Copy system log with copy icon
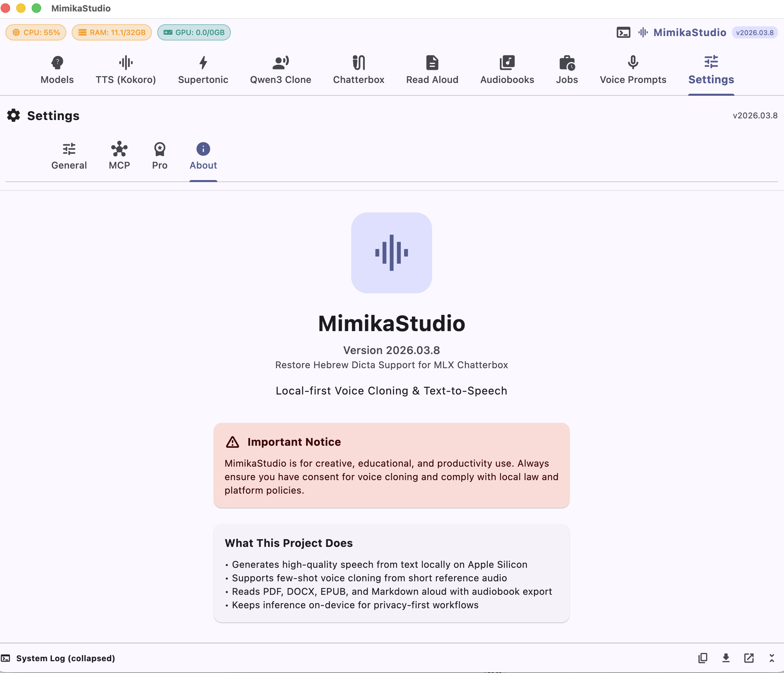Viewport: 784px width, 673px height. pyautogui.click(x=703, y=658)
